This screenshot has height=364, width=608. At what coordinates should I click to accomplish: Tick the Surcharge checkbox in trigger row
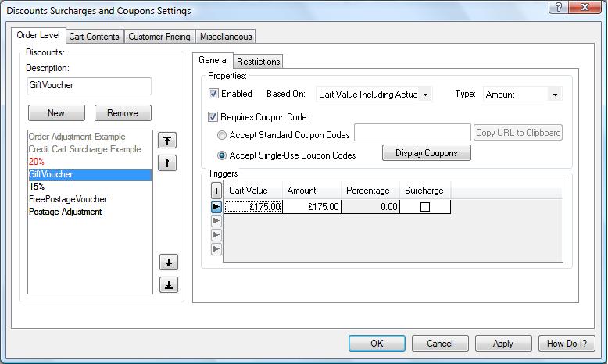(424, 207)
